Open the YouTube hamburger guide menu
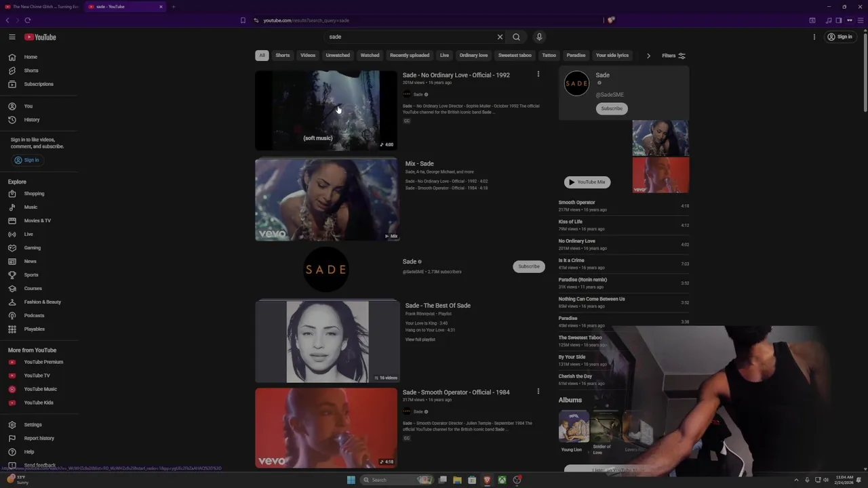 (x=12, y=37)
